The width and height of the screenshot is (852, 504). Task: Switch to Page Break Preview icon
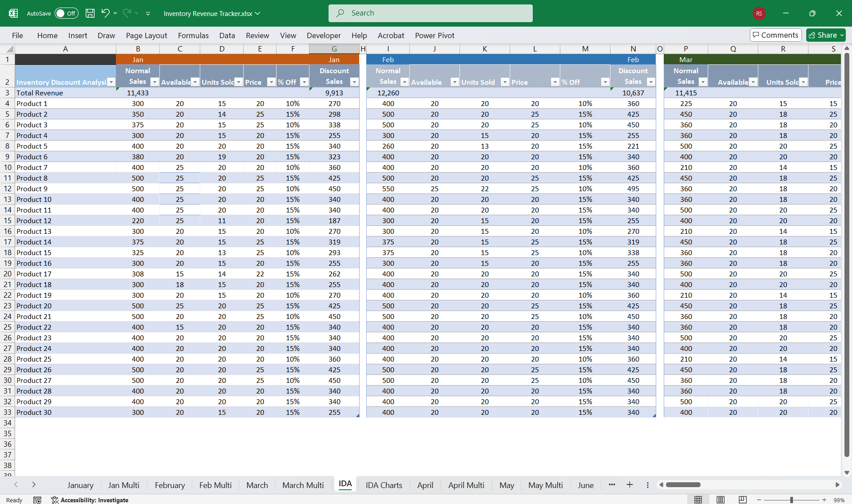pos(742,500)
